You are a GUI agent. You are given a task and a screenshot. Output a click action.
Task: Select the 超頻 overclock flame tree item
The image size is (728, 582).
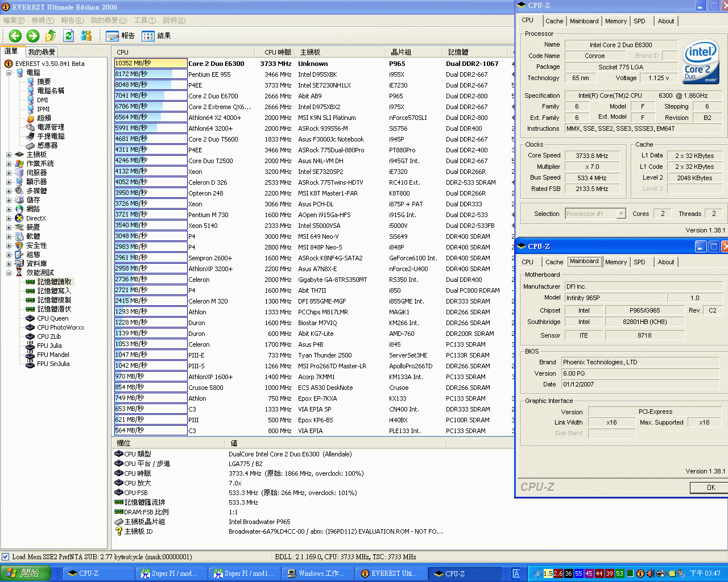click(x=44, y=118)
